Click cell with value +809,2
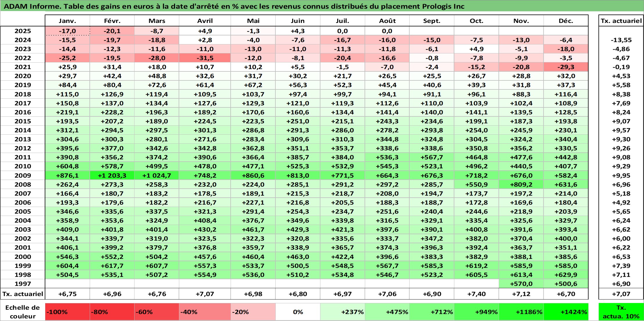644x321 pixels. pyautogui.click(x=521, y=185)
